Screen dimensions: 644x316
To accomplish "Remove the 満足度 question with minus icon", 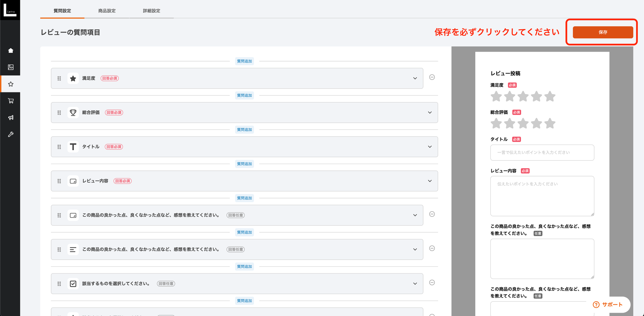I will 432,77.
